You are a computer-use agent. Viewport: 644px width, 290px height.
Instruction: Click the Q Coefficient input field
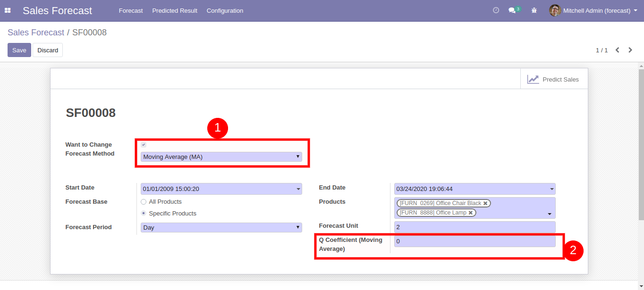click(x=475, y=241)
